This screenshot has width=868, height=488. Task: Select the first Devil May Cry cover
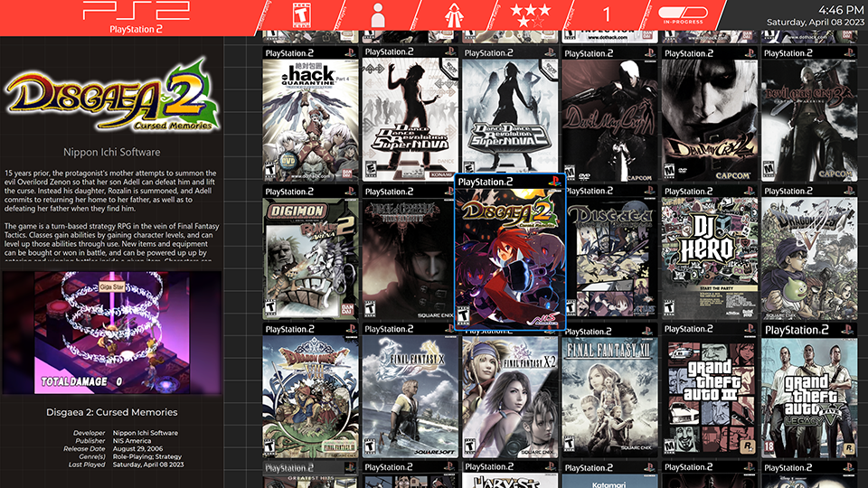click(609, 115)
